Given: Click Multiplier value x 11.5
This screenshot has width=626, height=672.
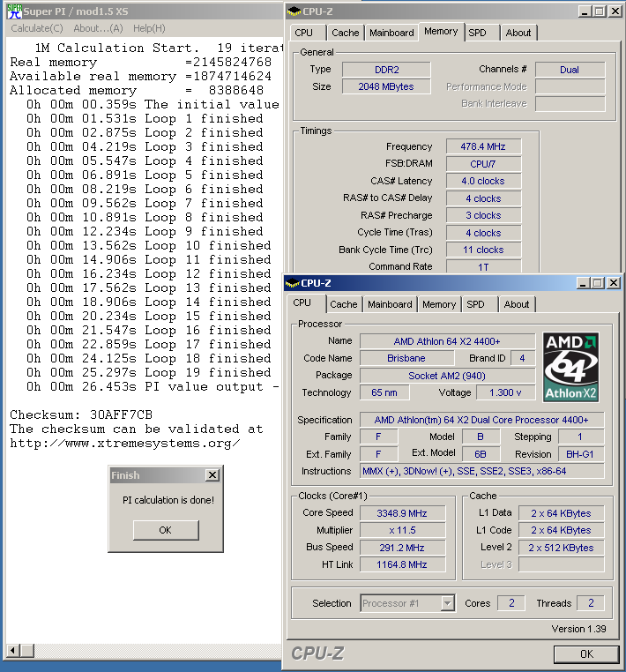Looking at the screenshot, I should click(402, 531).
